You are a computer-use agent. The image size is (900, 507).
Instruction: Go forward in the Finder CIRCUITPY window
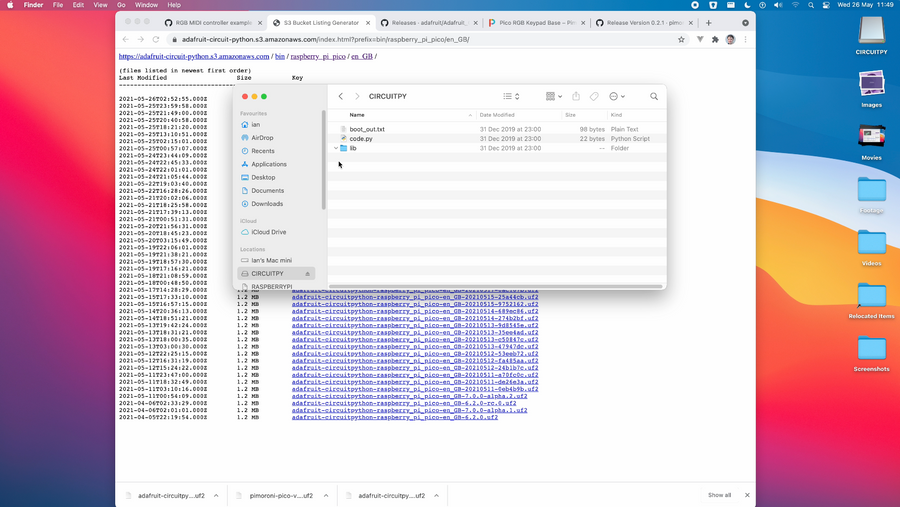(x=357, y=96)
